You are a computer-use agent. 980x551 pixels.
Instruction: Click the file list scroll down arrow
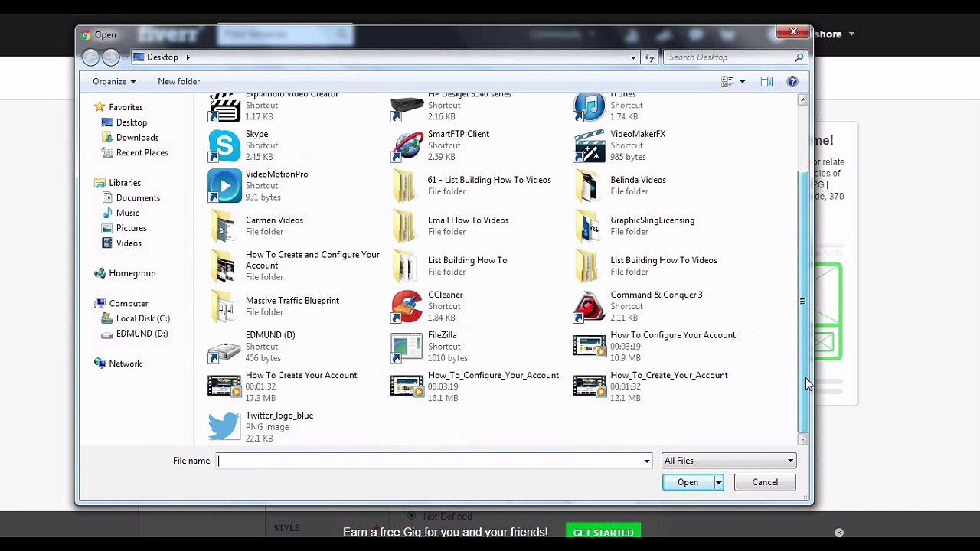point(803,439)
